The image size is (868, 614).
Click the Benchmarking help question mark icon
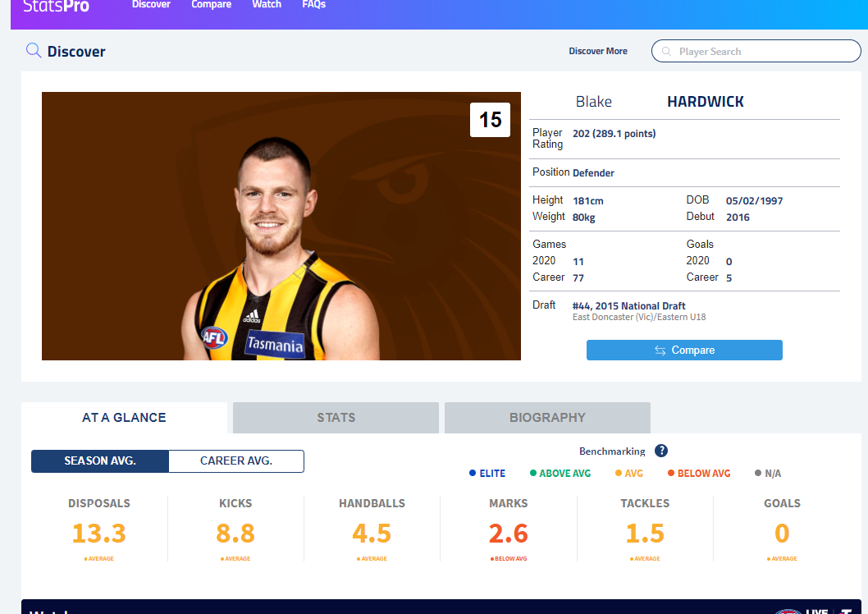[660, 451]
